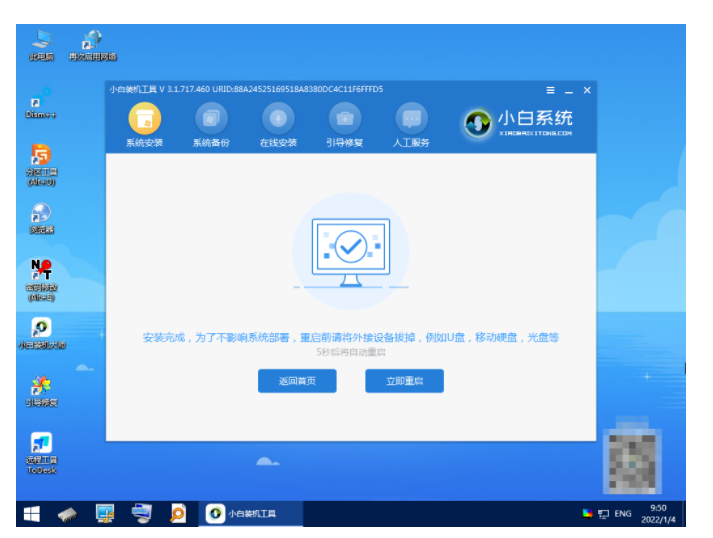Open 人工服务 support chat
Screen dimensions: 713x538
click(x=411, y=119)
